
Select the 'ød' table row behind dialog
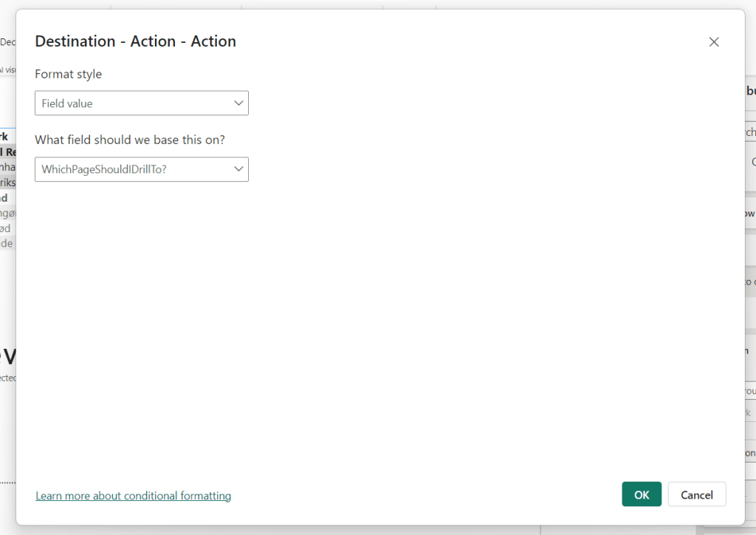[x=6, y=228]
